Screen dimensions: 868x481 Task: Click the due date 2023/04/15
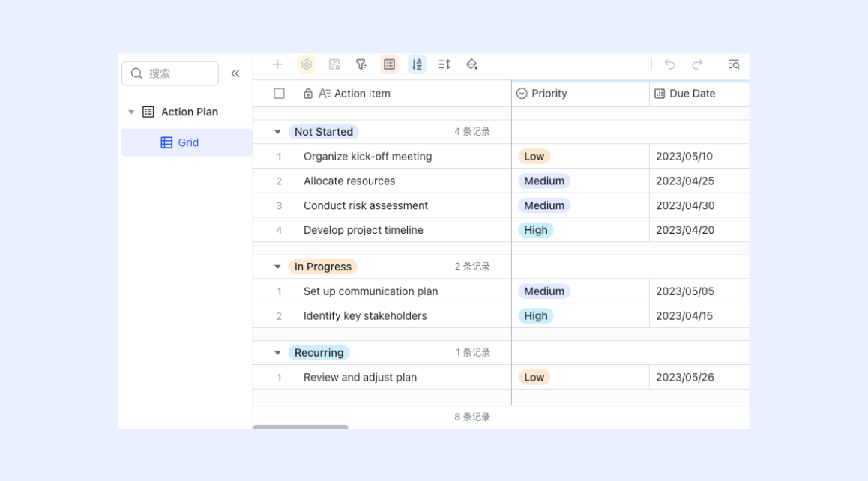tap(684, 316)
